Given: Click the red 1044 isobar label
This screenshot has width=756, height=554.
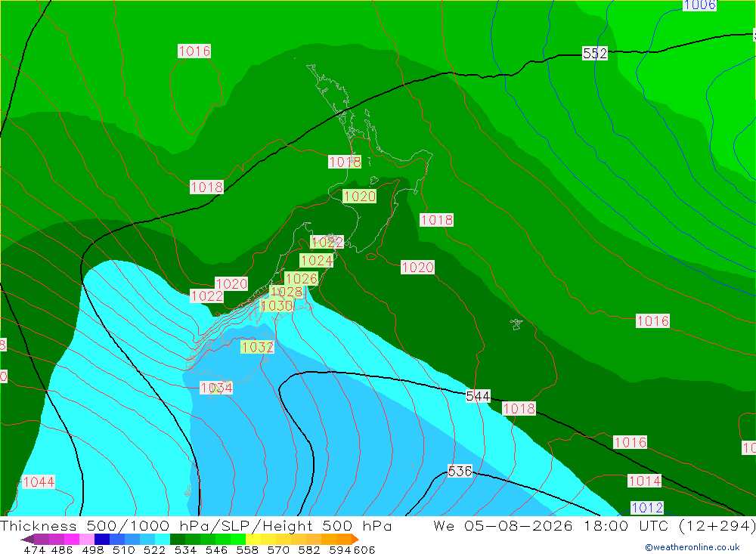Looking at the screenshot, I should [x=39, y=481].
